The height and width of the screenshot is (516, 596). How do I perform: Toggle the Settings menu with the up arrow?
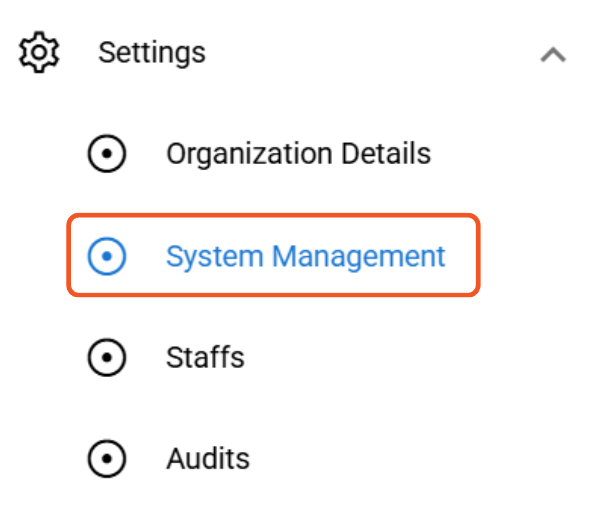553,55
